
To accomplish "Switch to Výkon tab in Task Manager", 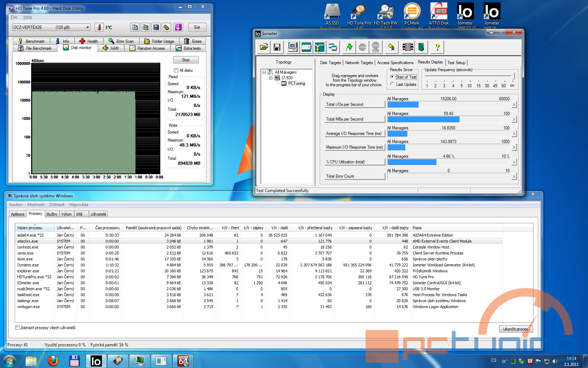I will (x=66, y=214).
